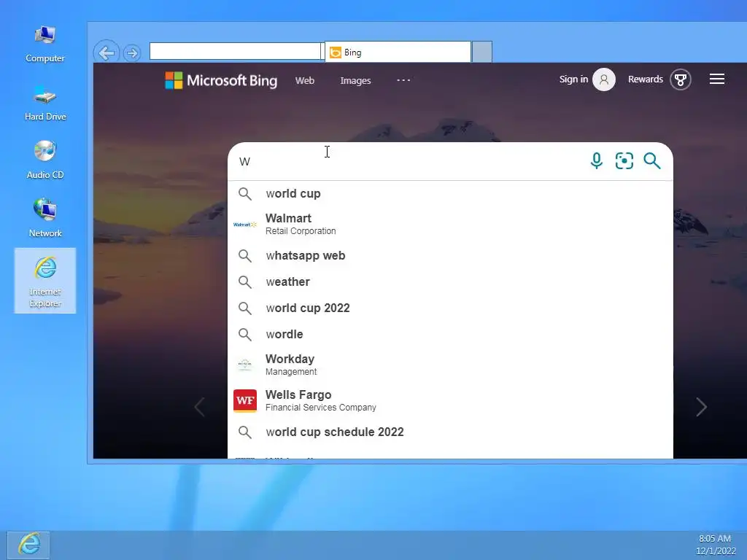
Task: Go forward with the browser forward arrow
Action: click(132, 52)
